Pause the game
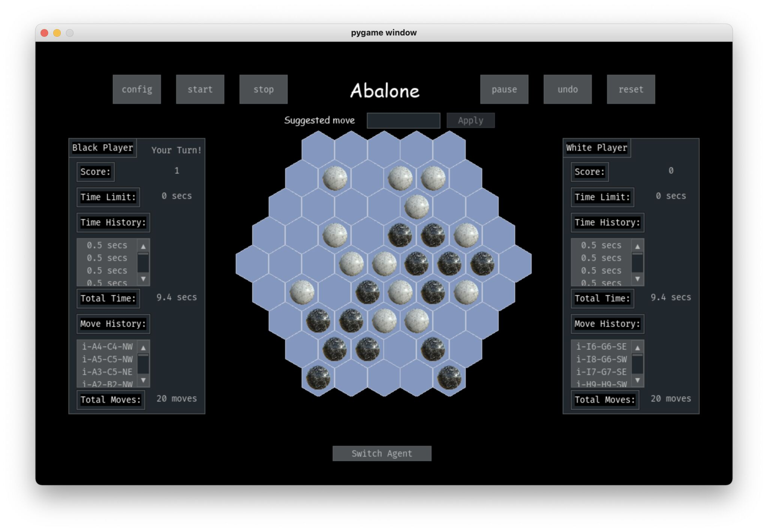This screenshot has height=532, width=768. (504, 89)
